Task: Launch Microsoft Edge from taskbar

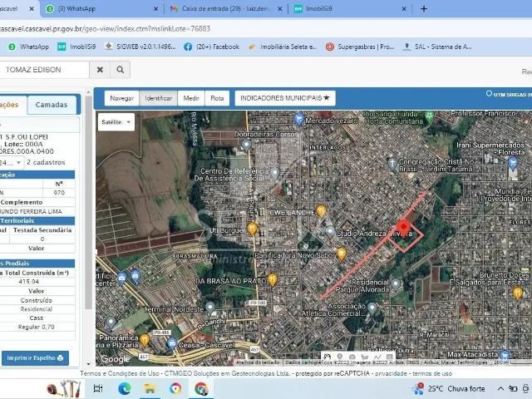Action: (125, 388)
